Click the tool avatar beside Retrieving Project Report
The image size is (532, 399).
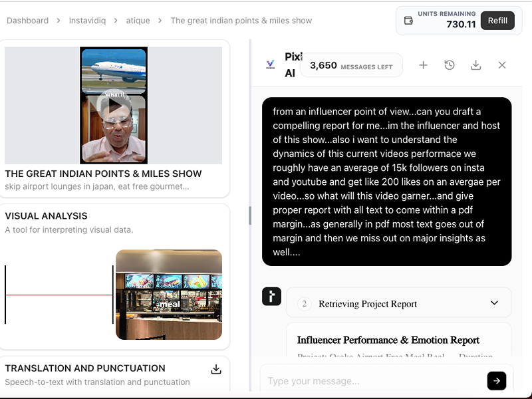click(271, 297)
